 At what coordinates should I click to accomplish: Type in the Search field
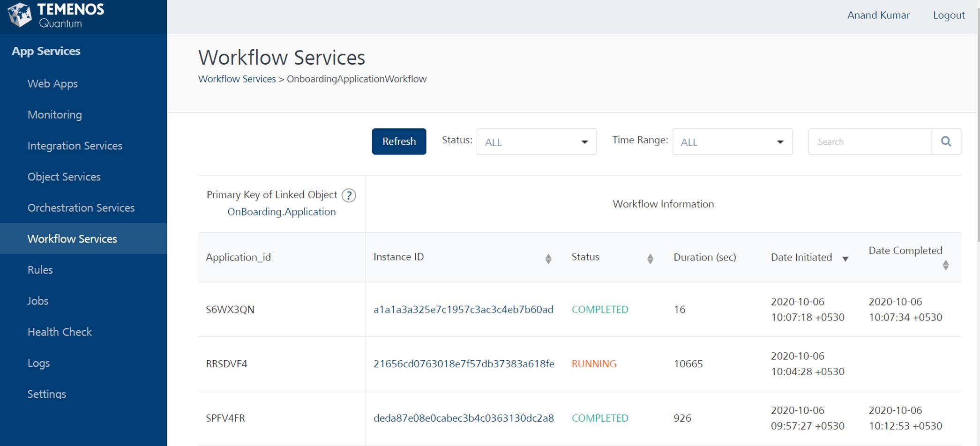coord(869,141)
